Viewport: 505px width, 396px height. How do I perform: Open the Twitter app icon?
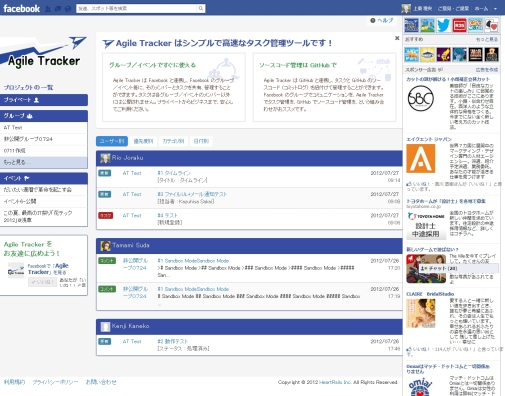443,25
